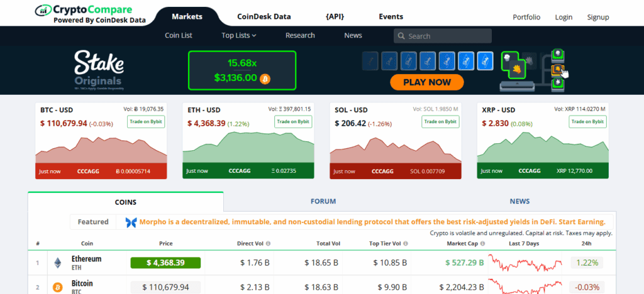Click the Morpho featured promotion text
Viewport: 644px width, 294px height.
pos(372,222)
